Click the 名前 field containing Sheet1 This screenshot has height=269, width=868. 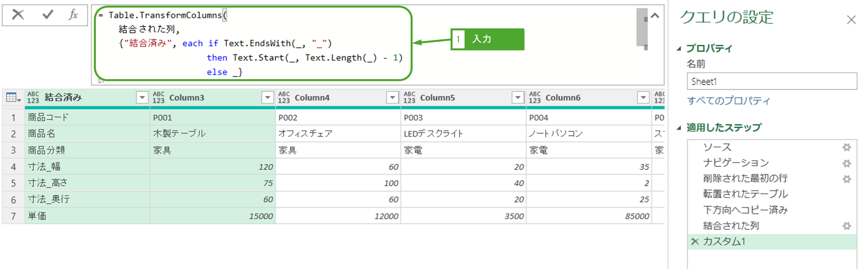[771, 82]
